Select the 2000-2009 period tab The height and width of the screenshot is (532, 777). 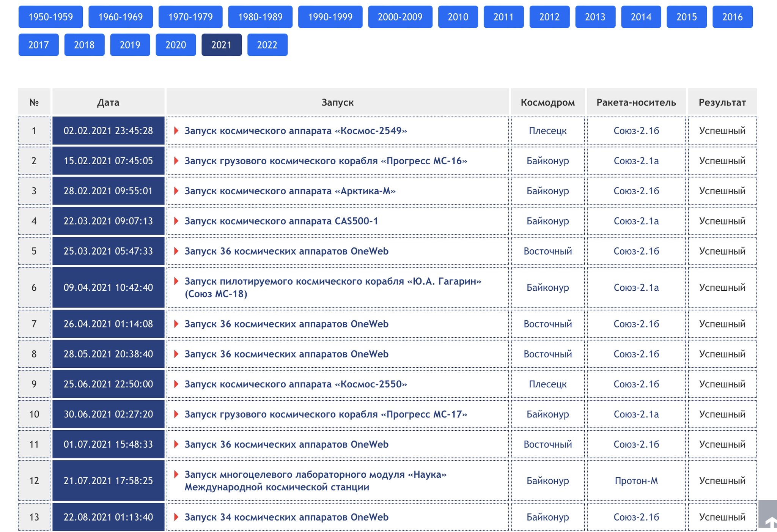point(400,17)
